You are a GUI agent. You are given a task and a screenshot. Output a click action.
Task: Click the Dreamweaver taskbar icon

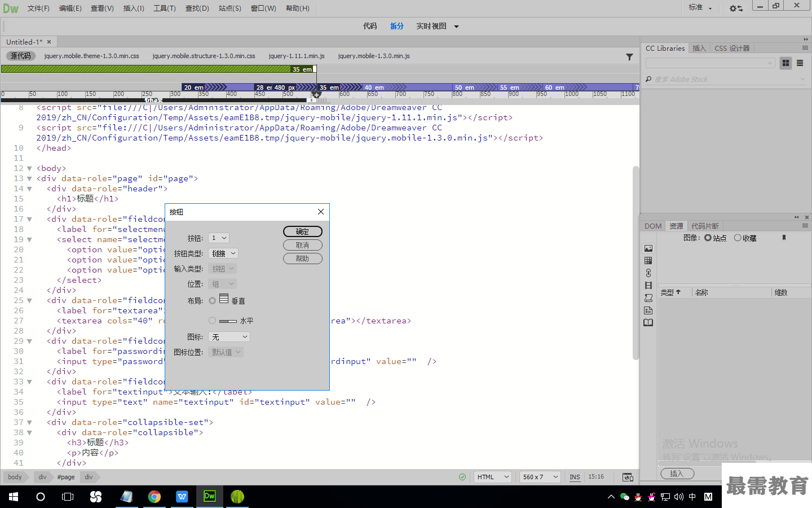tap(209, 497)
